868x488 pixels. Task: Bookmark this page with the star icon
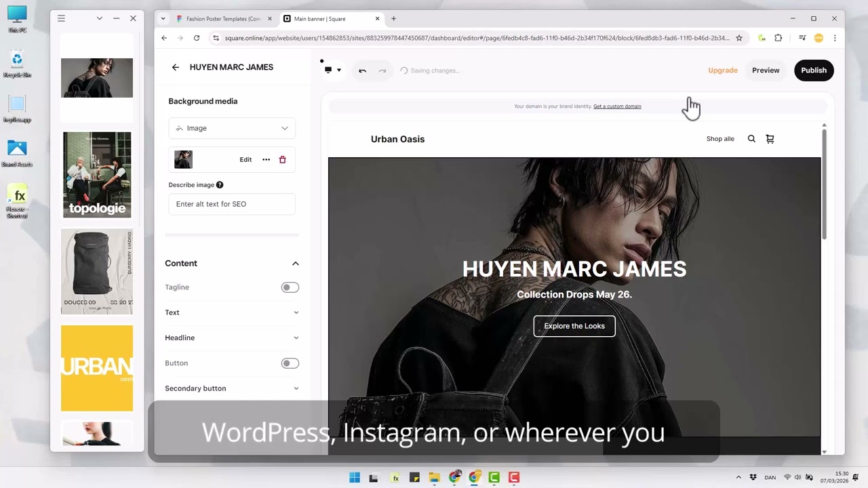click(739, 38)
